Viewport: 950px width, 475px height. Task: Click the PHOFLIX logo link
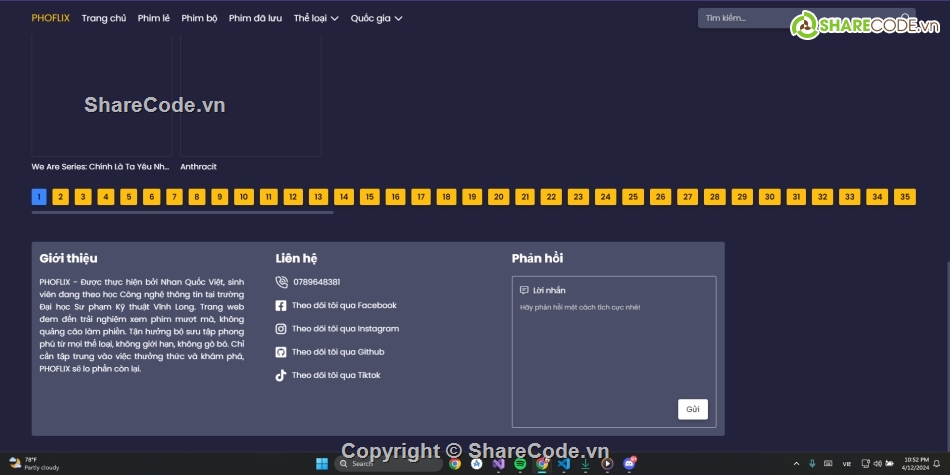point(50,18)
